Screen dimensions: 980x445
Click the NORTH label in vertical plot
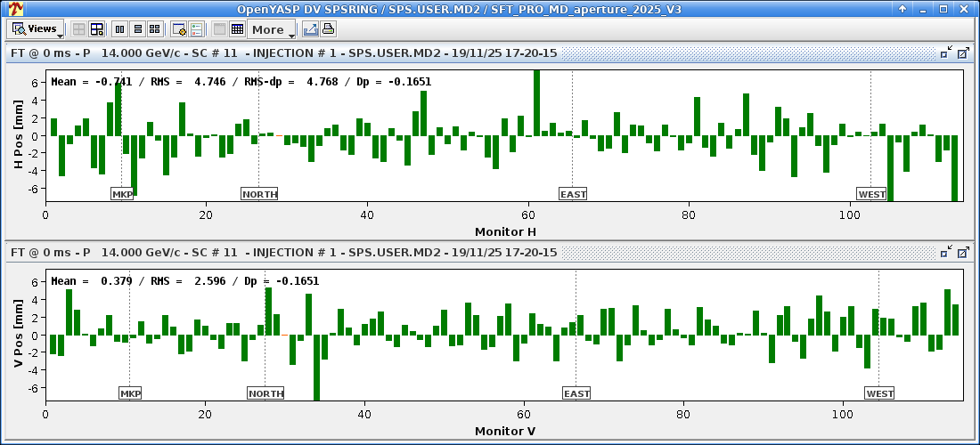[x=265, y=393]
